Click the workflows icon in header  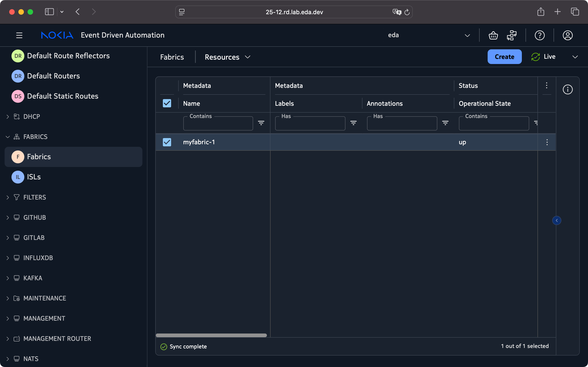512,35
